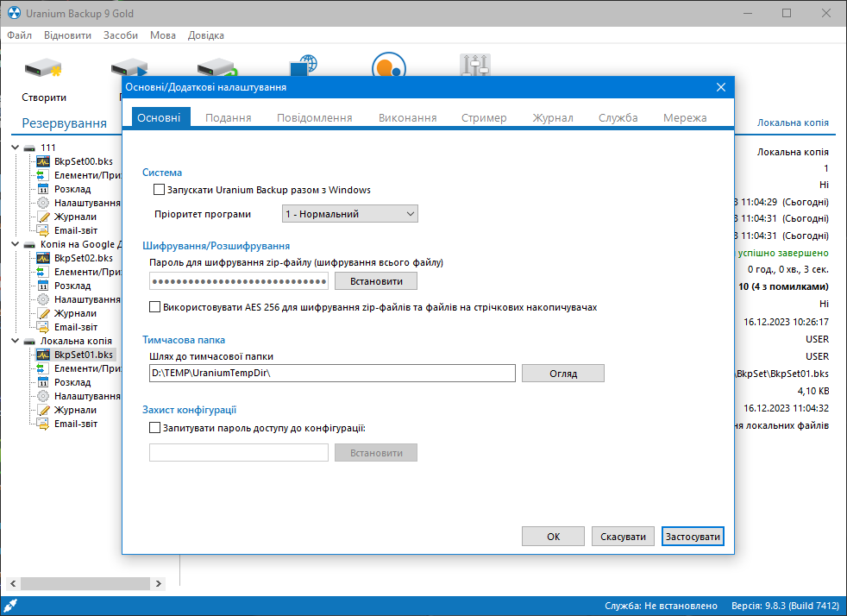Click the Застосувати button
This screenshot has height=616, width=847.
click(x=693, y=537)
